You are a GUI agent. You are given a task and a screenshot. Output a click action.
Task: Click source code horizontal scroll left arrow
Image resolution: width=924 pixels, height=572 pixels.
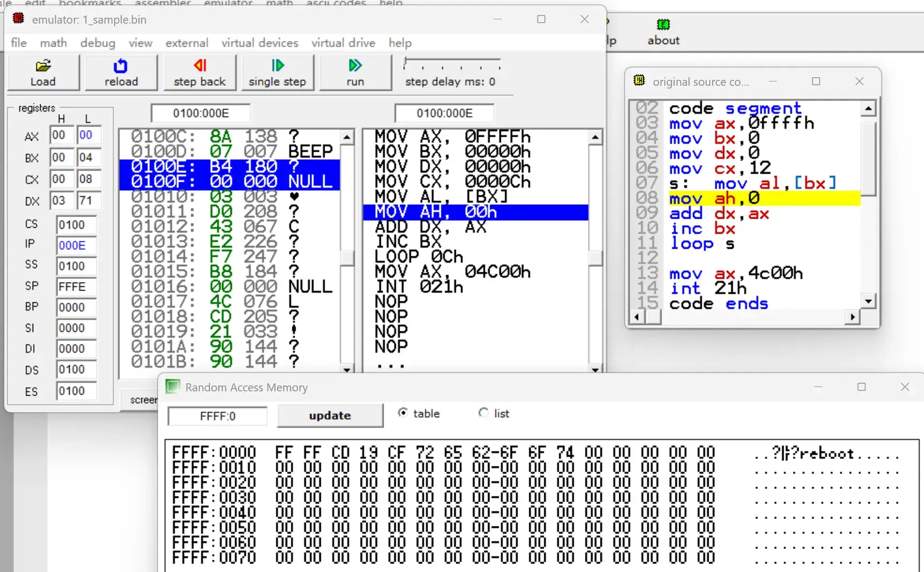click(x=636, y=317)
